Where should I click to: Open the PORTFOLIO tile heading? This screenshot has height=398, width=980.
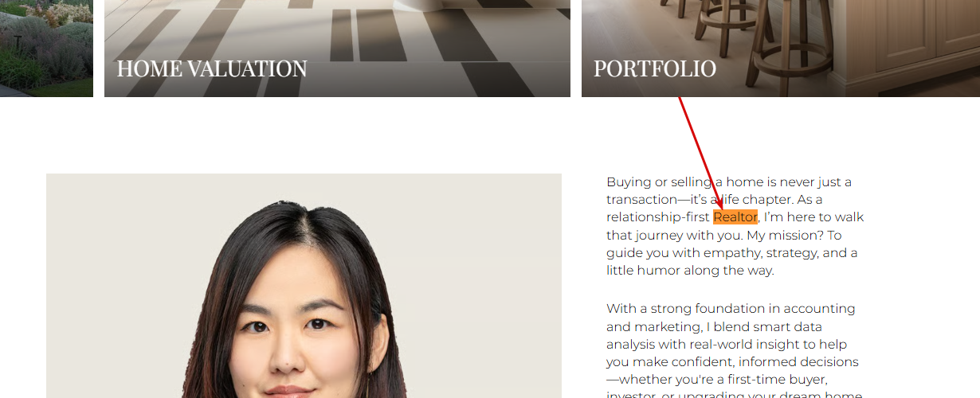[655, 69]
